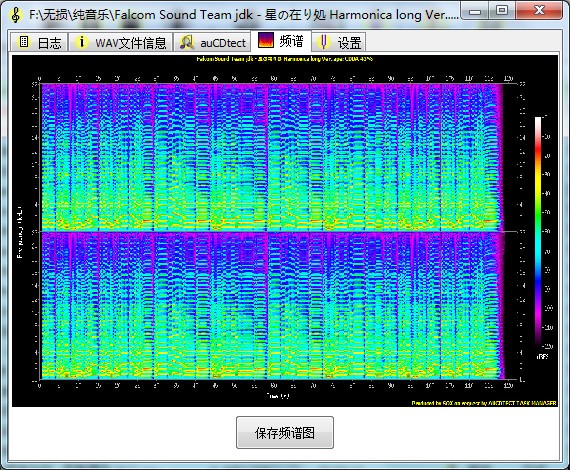
Task: Click the treble clef app icon in title bar
Action: (15, 15)
